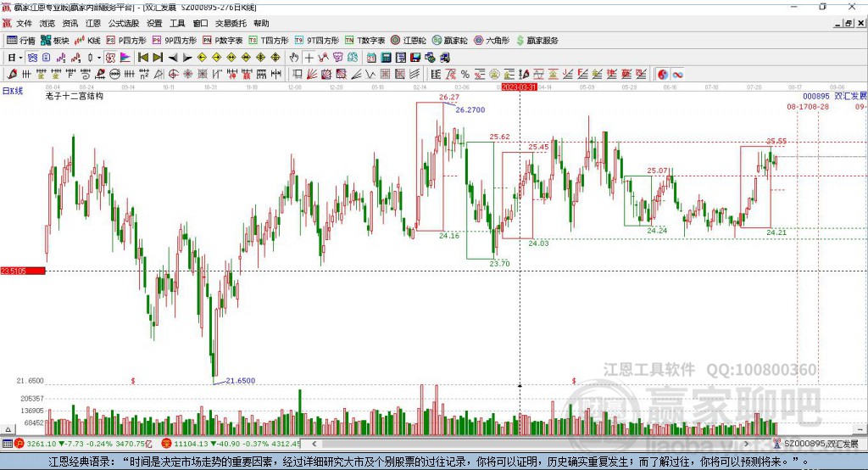
Task: Open the T四方形 tool
Action: coord(269,41)
